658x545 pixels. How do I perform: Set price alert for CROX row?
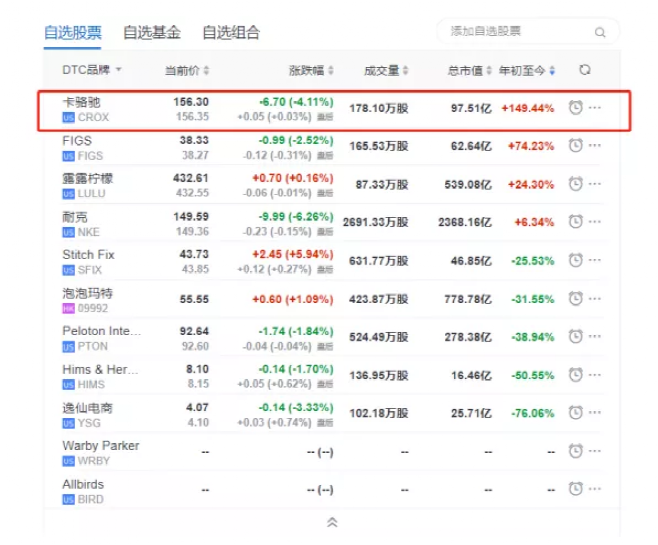575,108
